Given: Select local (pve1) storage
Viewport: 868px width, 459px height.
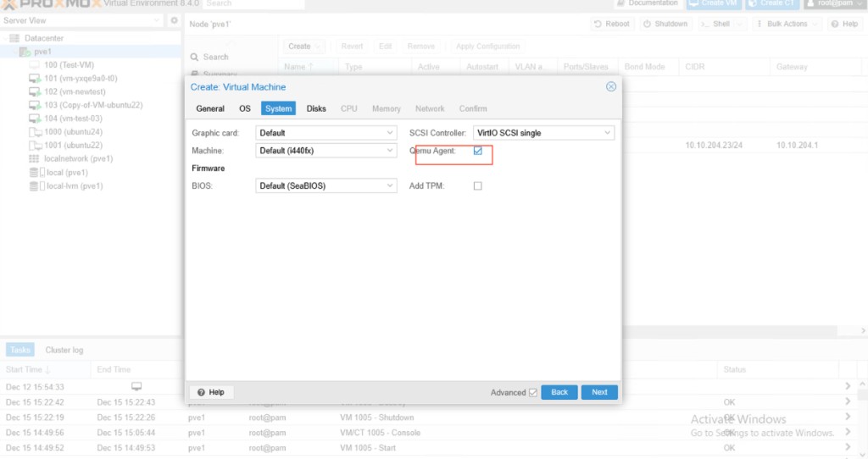Looking at the screenshot, I should [x=67, y=173].
